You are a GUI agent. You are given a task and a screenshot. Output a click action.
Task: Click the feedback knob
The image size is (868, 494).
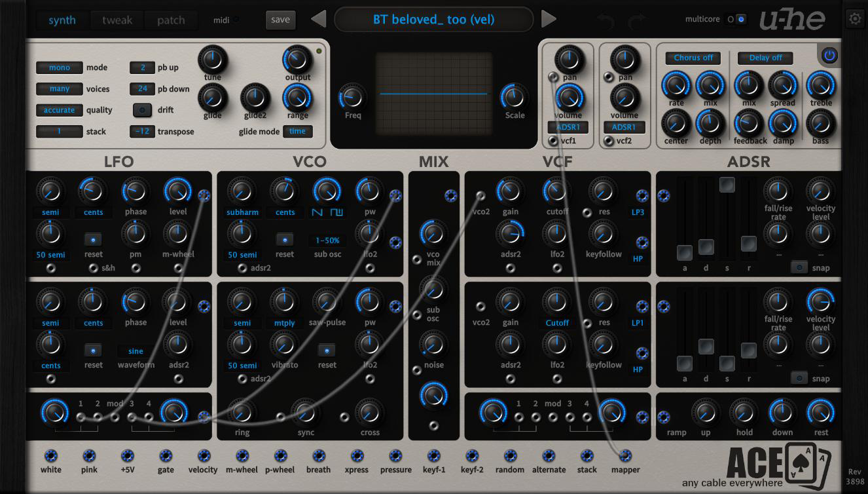[749, 123]
